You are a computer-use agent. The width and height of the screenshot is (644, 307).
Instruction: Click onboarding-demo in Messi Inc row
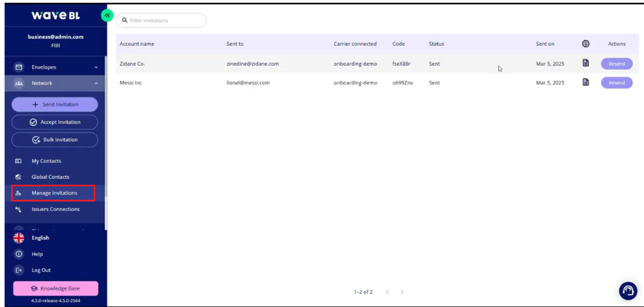[x=356, y=83]
